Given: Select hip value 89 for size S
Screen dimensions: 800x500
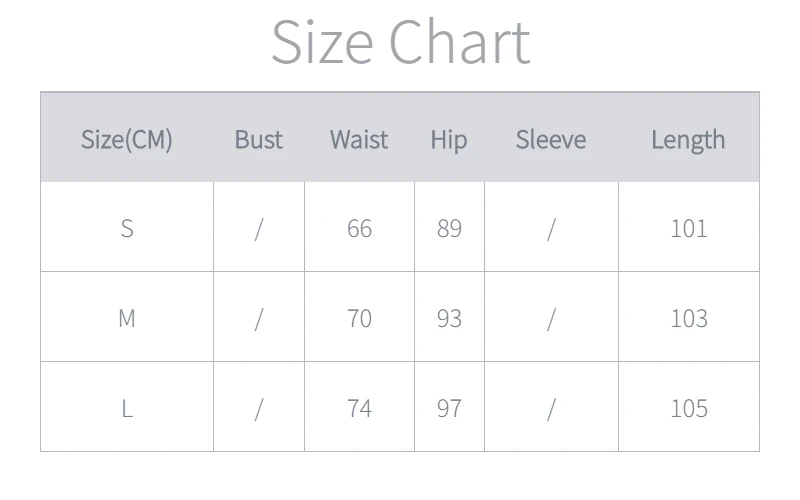Looking at the screenshot, I should (449, 228).
